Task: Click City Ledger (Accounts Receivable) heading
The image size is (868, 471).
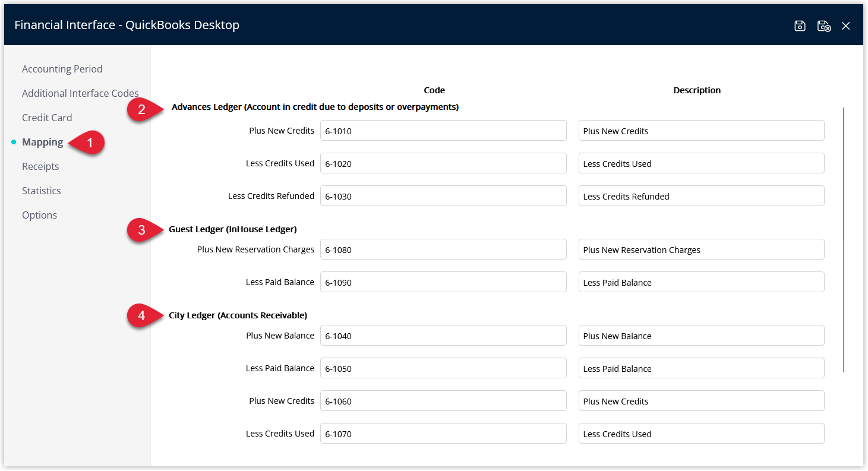Action: click(x=238, y=315)
